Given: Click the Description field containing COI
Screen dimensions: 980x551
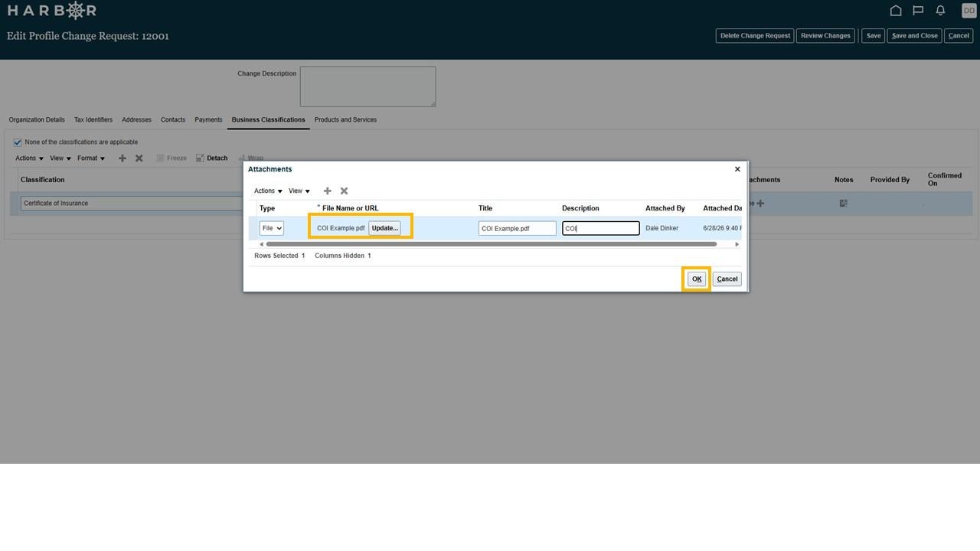Looking at the screenshot, I should click(x=601, y=228).
